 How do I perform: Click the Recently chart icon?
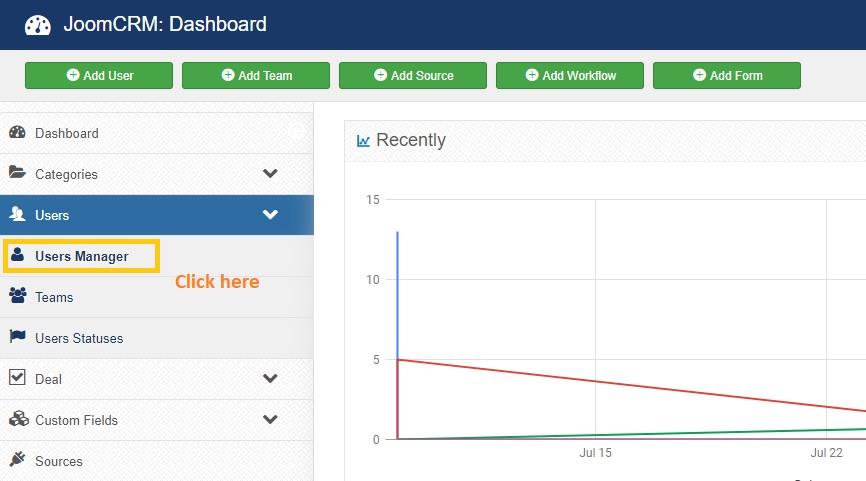tap(363, 141)
